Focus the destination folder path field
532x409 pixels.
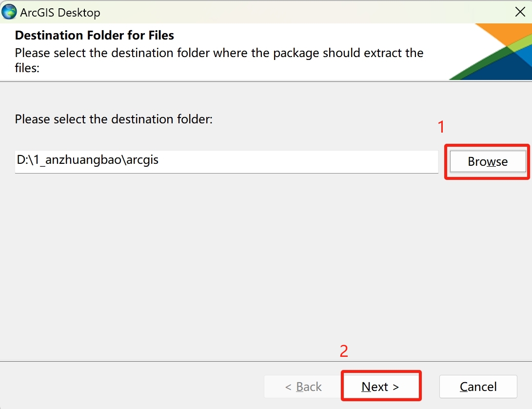pos(226,162)
